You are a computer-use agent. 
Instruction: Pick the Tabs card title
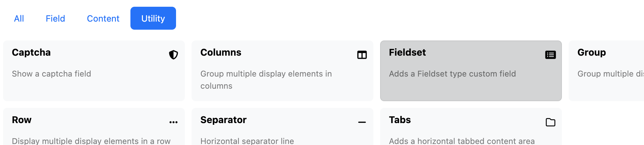click(x=400, y=120)
